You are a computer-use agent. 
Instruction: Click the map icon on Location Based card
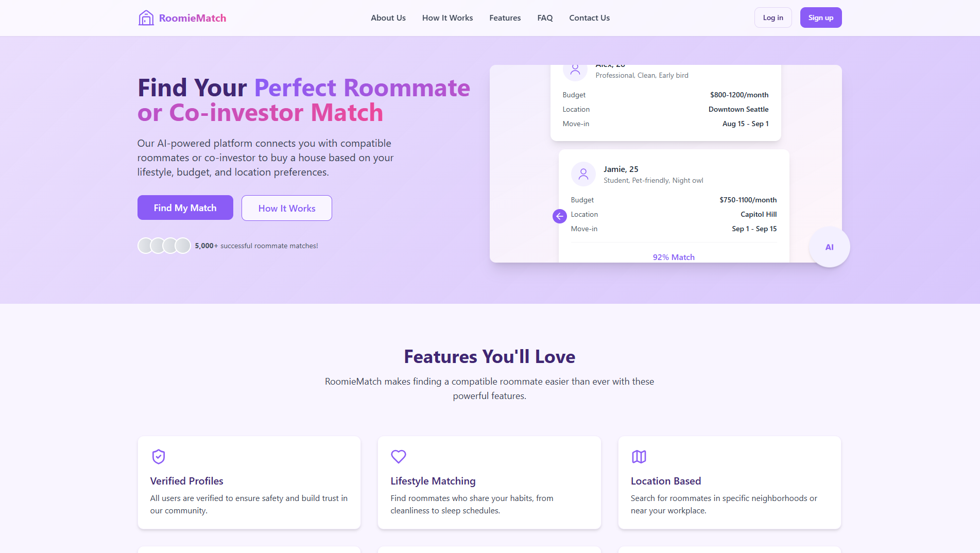click(x=639, y=457)
